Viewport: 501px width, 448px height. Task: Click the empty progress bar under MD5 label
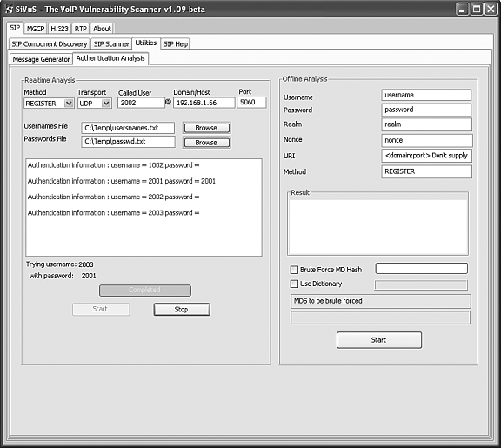pos(380,318)
